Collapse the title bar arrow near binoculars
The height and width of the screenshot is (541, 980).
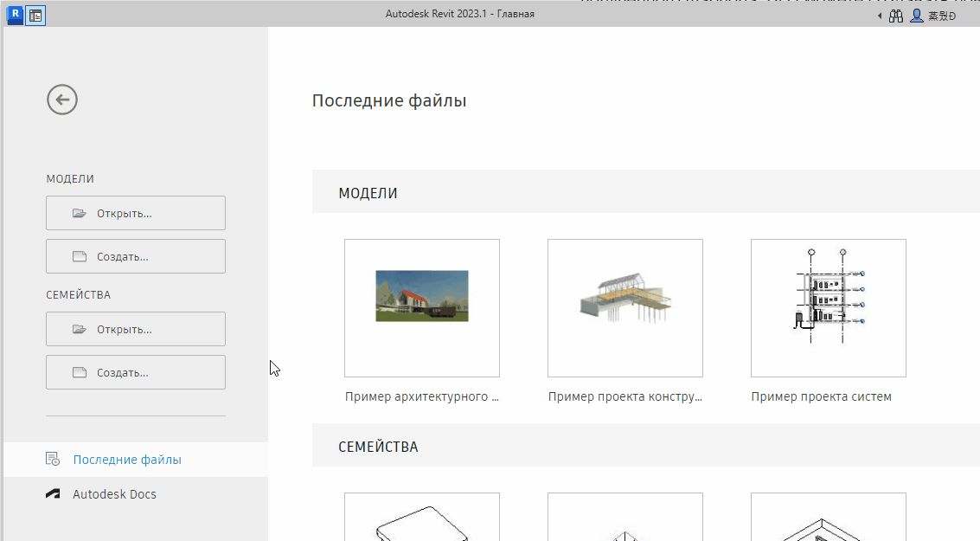coord(880,16)
